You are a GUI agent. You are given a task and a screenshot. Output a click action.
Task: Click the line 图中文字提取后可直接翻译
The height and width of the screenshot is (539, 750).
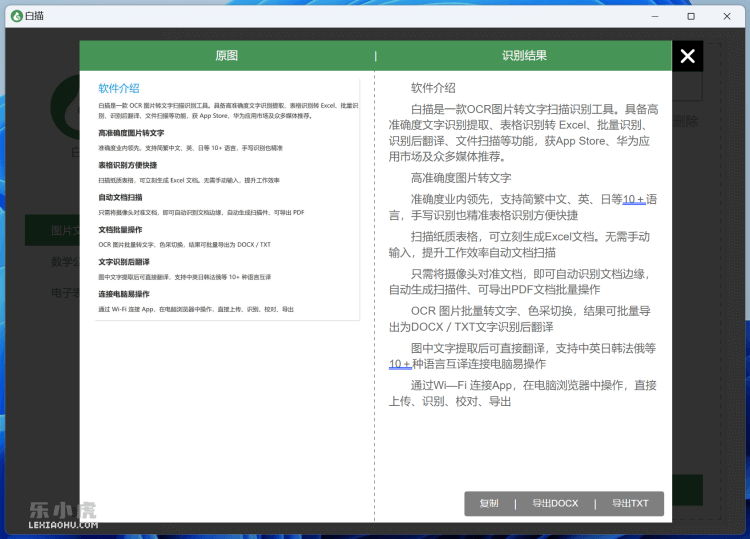522,356
